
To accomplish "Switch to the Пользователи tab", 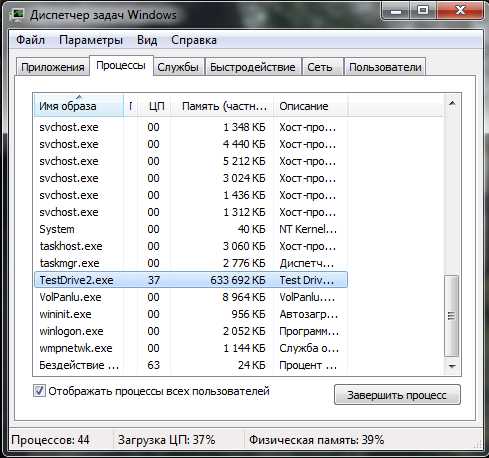I will click(385, 67).
